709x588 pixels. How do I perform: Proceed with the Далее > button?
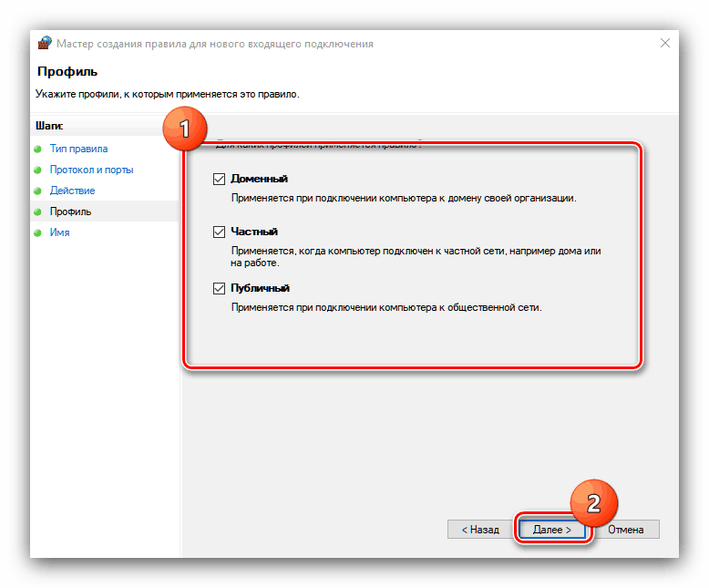pyautogui.click(x=551, y=529)
